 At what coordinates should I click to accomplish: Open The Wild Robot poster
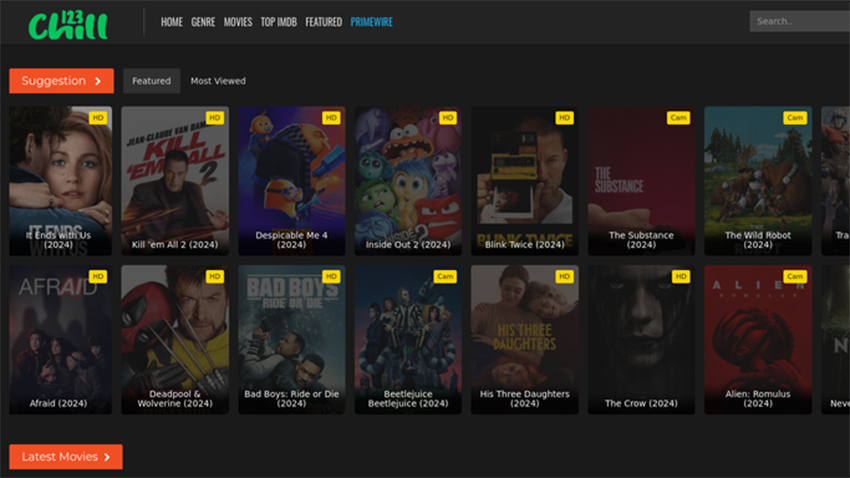tap(758, 180)
